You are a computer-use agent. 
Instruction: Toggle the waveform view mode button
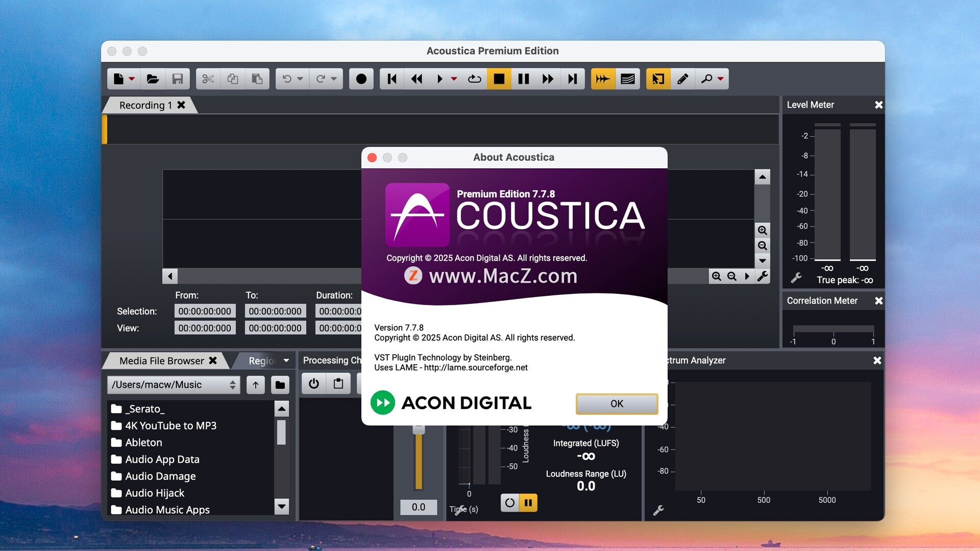click(603, 79)
